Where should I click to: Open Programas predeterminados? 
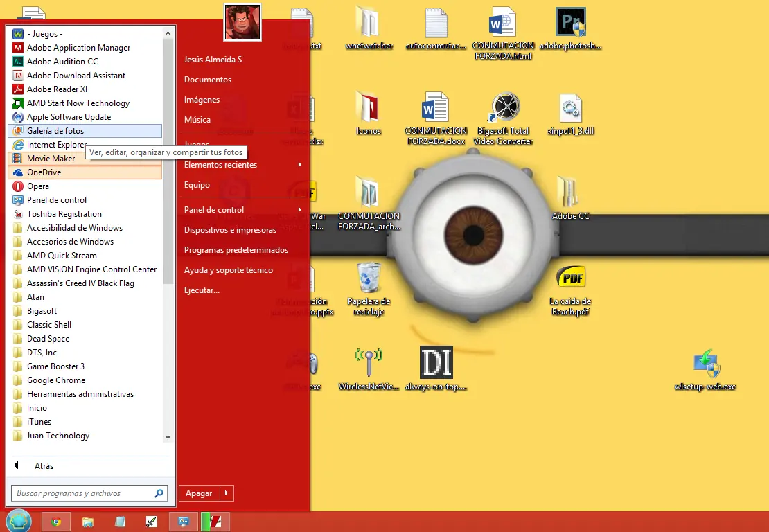click(243, 250)
